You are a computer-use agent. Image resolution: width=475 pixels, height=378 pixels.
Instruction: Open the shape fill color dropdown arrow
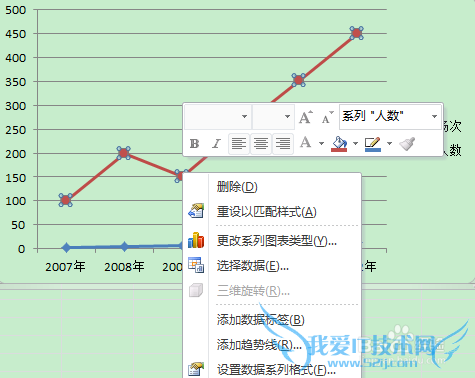[x=355, y=144]
